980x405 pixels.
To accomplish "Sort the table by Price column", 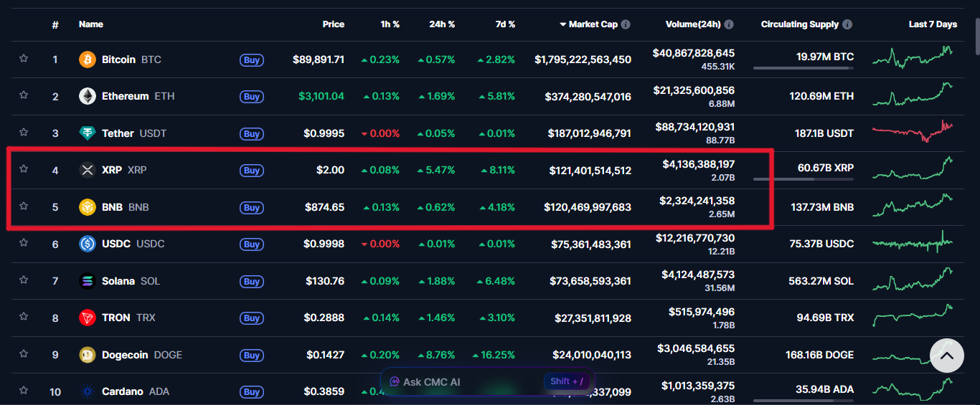I will point(333,24).
